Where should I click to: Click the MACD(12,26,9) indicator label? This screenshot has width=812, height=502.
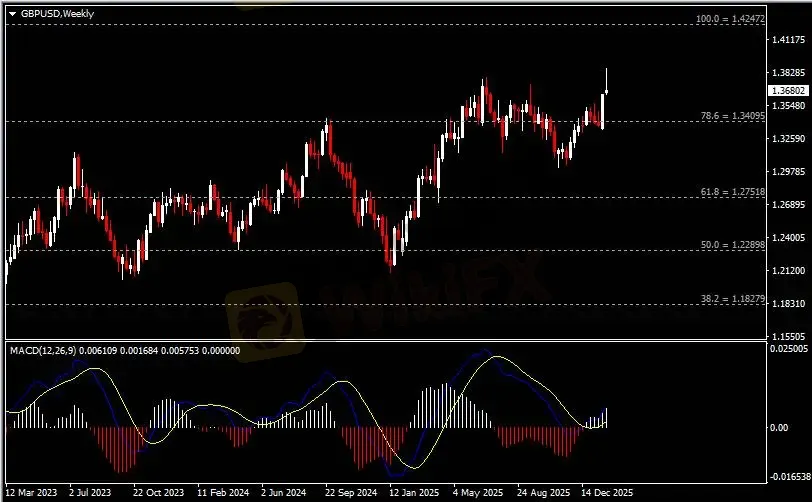[x=125, y=351]
